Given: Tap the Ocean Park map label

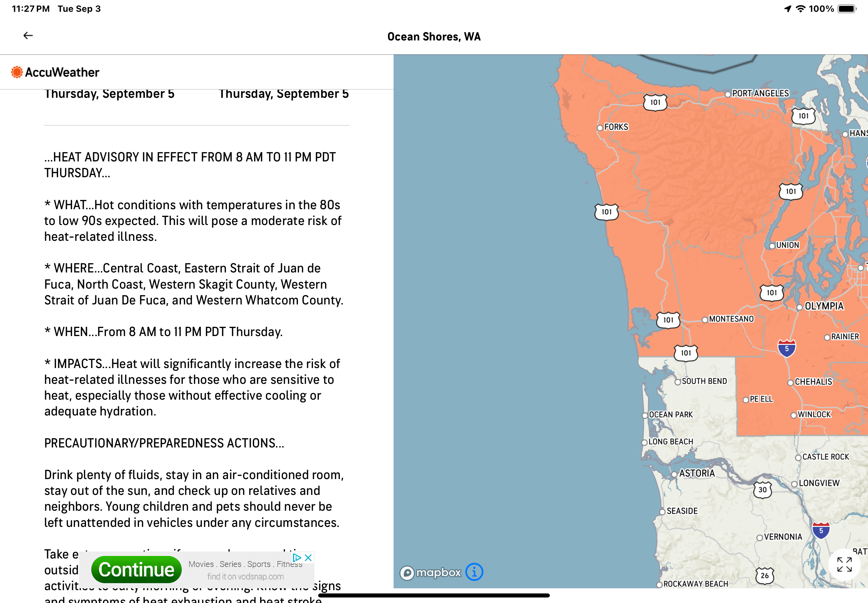Looking at the screenshot, I should click(x=671, y=414).
